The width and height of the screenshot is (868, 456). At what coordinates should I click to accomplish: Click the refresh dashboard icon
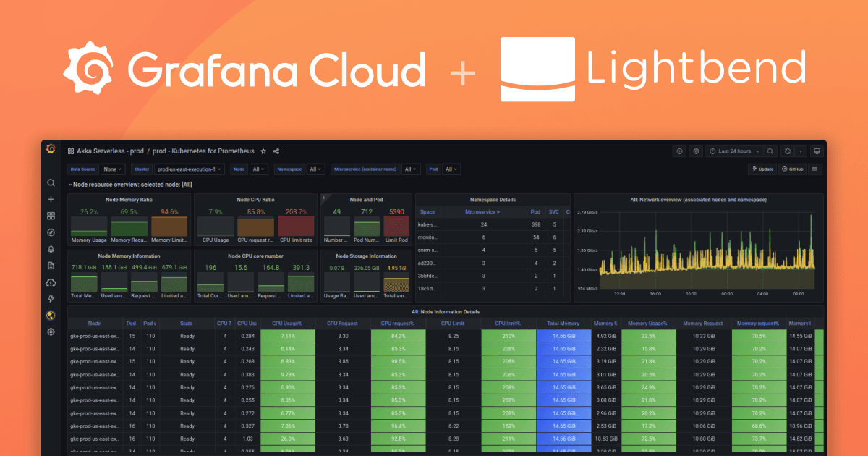(788, 151)
